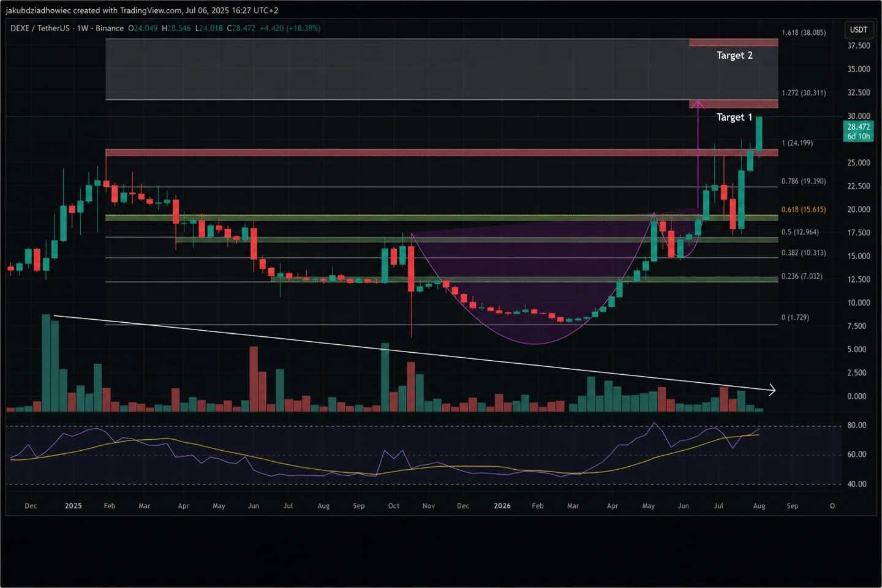Image resolution: width=882 pixels, height=588 pixels.
Task: Select the Target 2 label
Action: click(x=734, y=55)
